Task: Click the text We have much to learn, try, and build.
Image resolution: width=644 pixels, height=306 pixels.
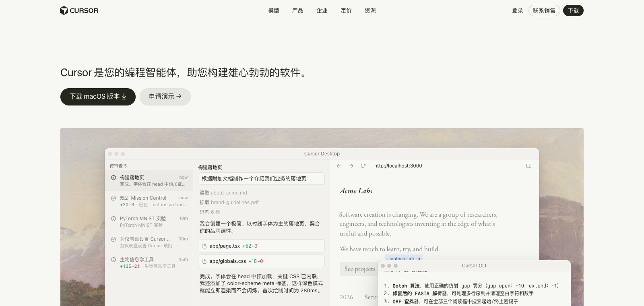Action: pos(390,249)
